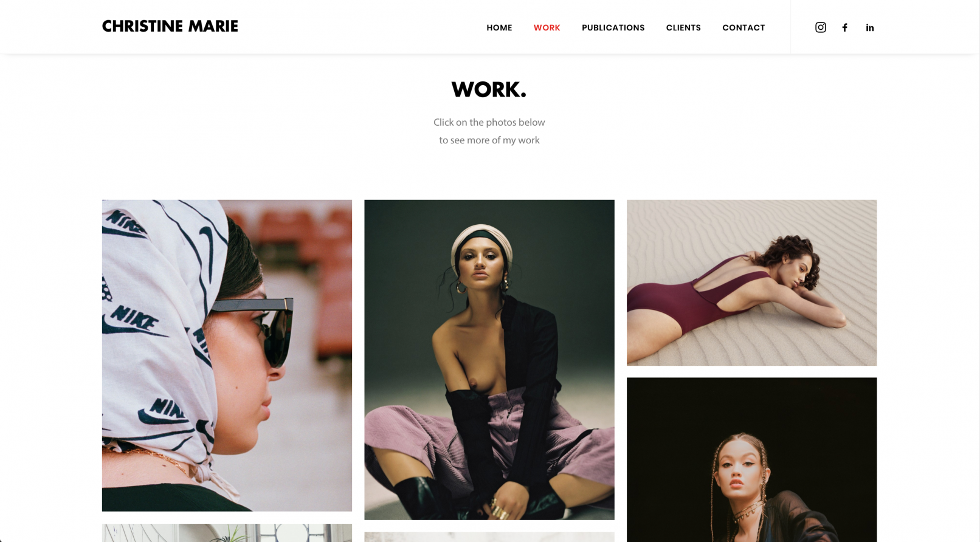The image size is (980, 542).
Task: Visit the Facebook page icon
Action: [844, 27]
